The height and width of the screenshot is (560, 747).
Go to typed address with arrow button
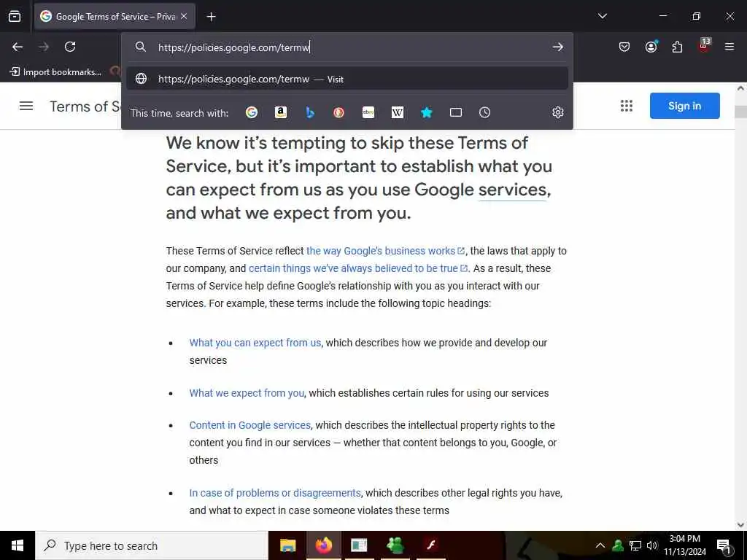(x=557, y=47)
